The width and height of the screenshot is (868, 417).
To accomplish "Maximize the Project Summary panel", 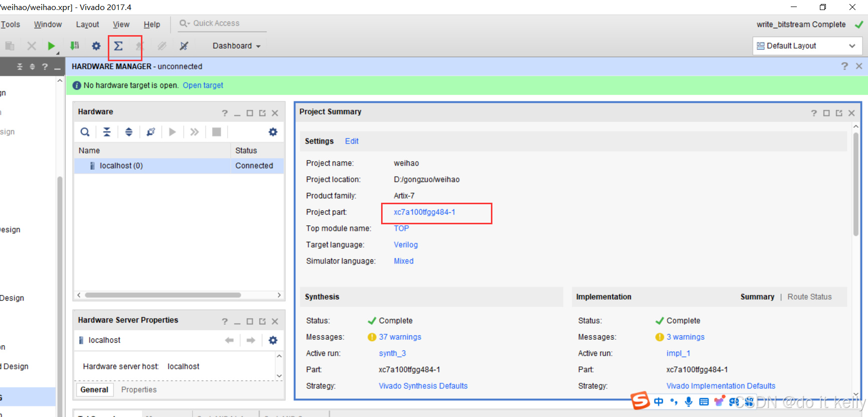I will point(826,113).
